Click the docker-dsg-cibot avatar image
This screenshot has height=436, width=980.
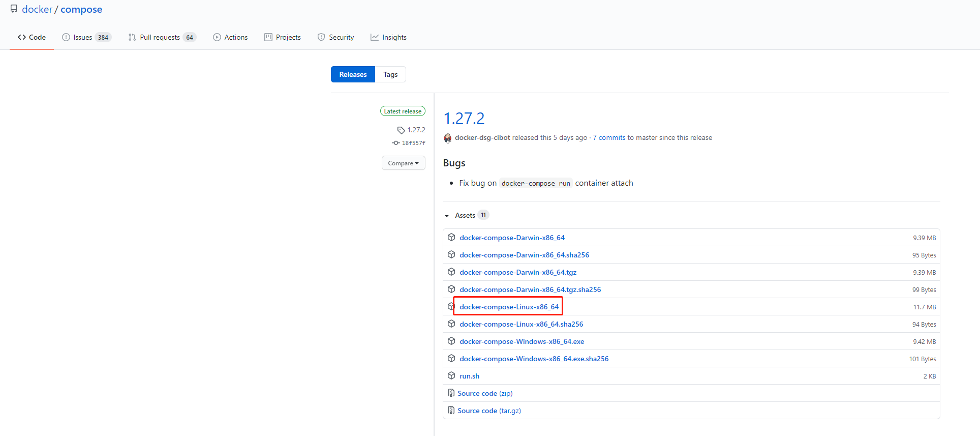coord(448,138)
